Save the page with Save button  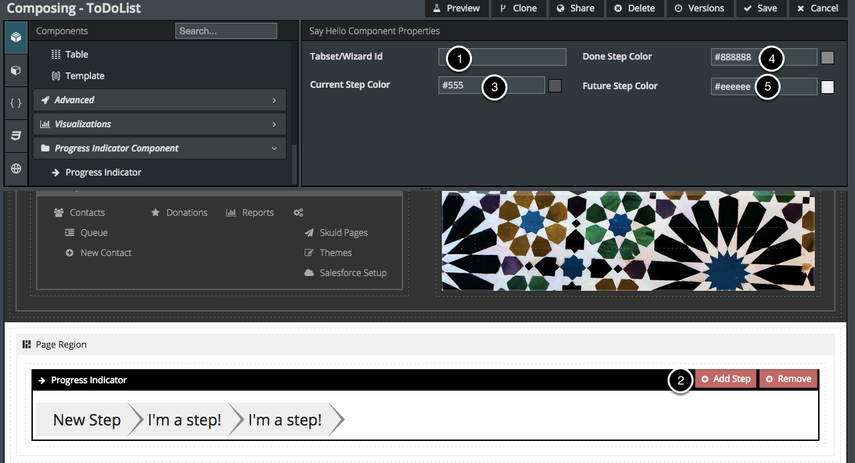(760, 8)
